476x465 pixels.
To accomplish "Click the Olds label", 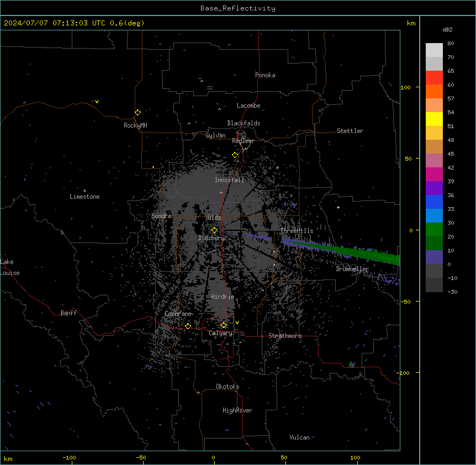I will point(214,218).
